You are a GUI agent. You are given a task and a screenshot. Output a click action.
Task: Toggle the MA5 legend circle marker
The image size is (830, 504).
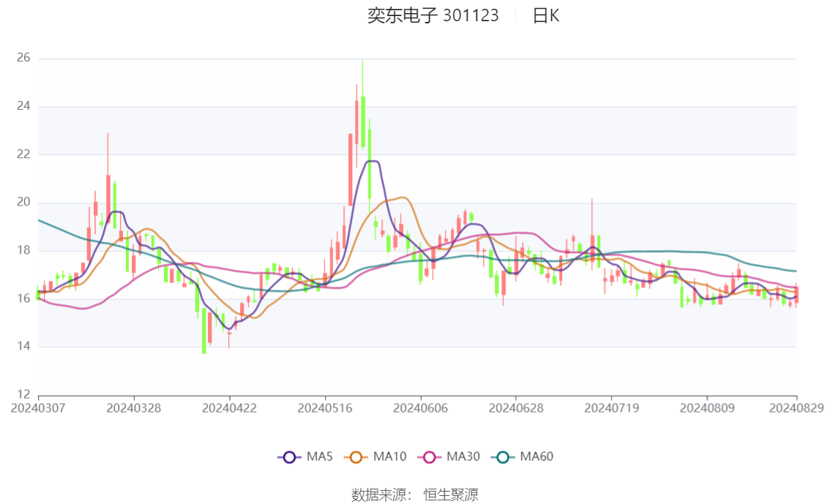tap(289, 457)
